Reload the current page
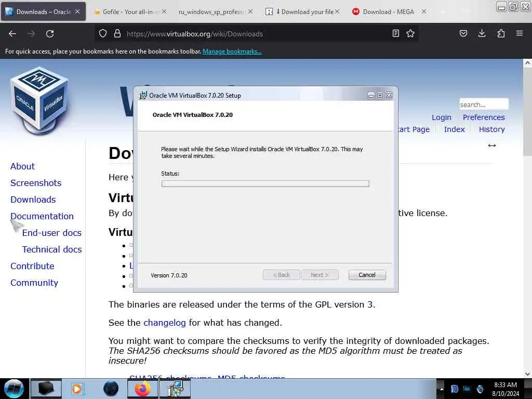This screenshot has width=532, height=399. click(x=50, y=34)
